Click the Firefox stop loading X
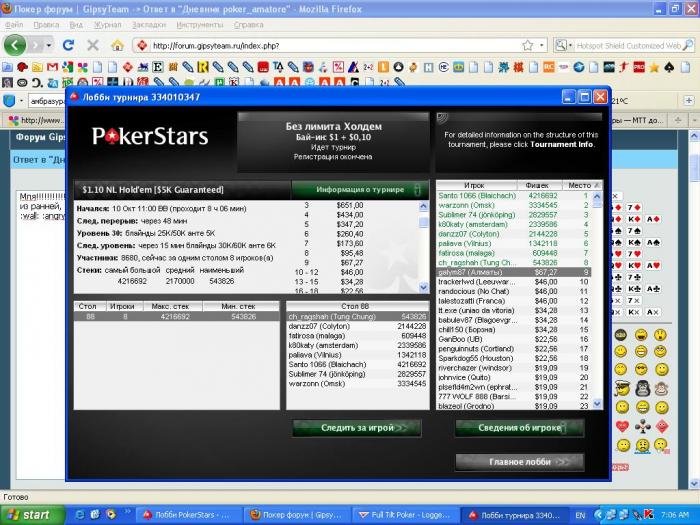 coord(93,45)
